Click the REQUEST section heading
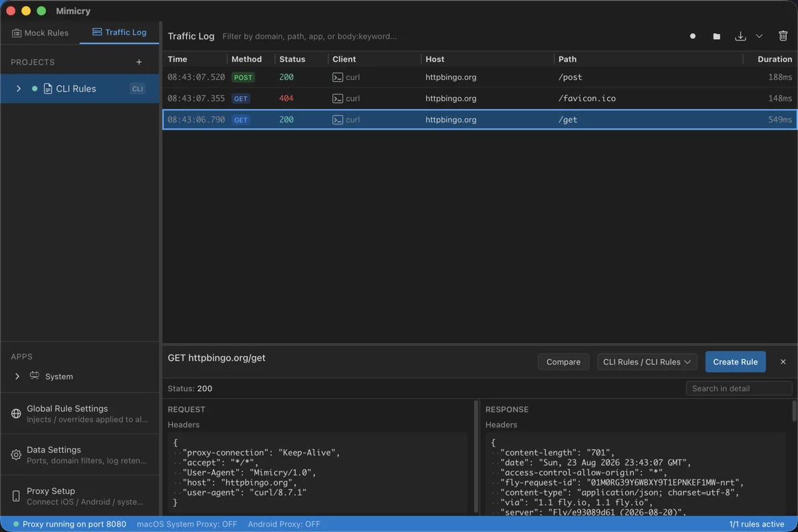 [186, 410]
